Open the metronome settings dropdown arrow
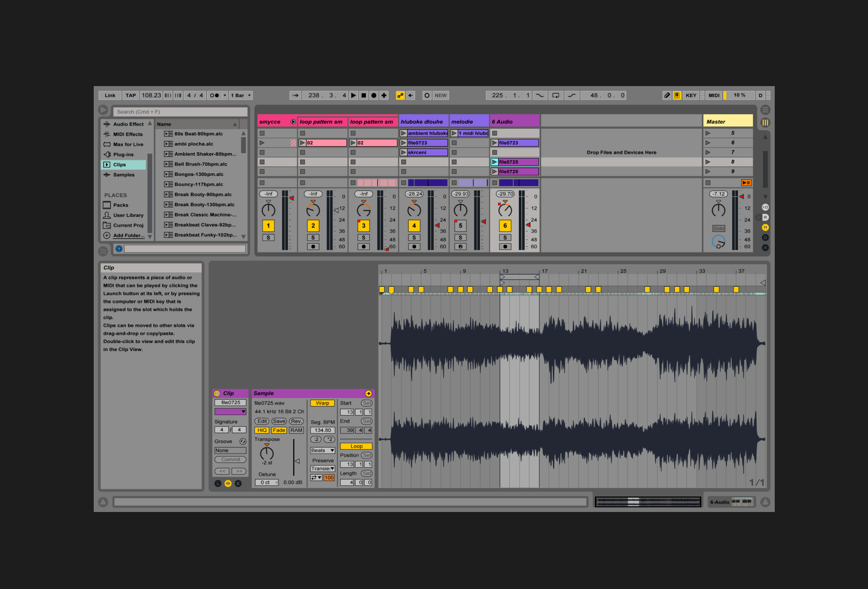868x589 pixels. click(225, 96)
